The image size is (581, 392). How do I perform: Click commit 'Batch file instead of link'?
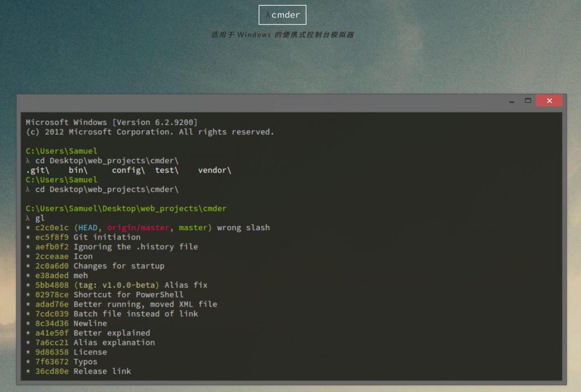[112, 314]
